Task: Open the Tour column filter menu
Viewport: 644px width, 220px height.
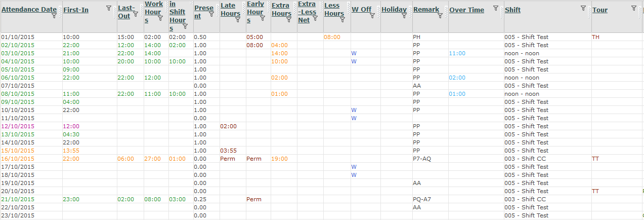Action: 634,8
